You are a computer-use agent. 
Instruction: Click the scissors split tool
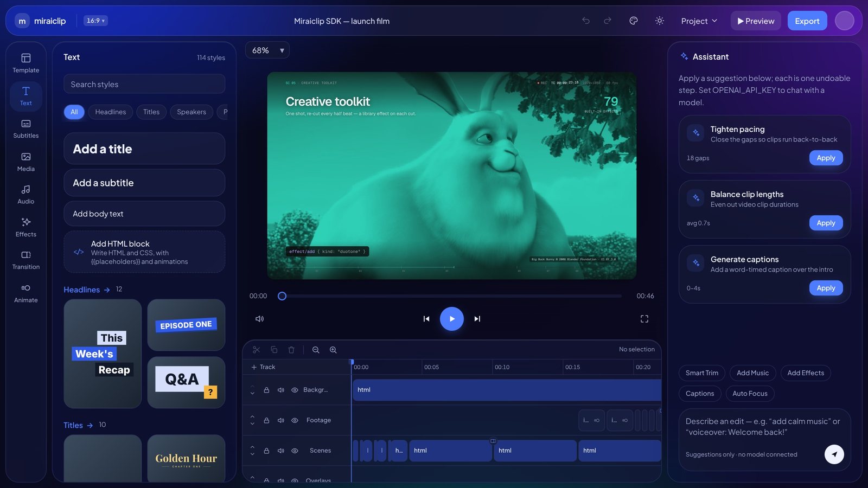pos(257,350)
